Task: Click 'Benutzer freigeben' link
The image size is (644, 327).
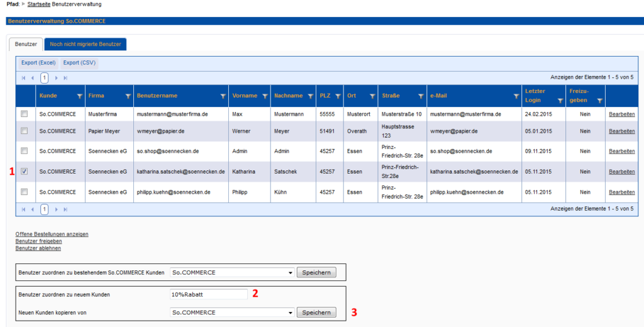Action: (38, 241)
